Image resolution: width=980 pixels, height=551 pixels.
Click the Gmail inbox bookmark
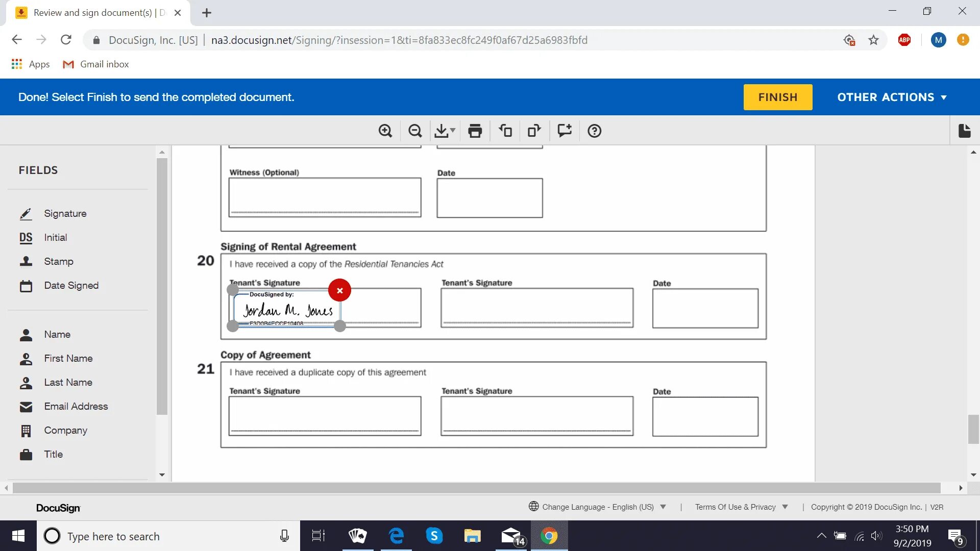pos(96,64)
